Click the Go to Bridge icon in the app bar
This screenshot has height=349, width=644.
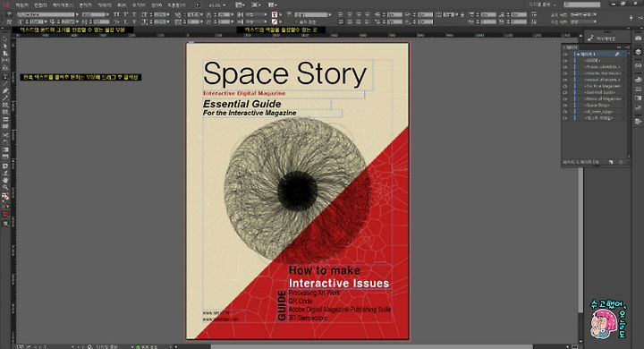click(x=198, y=5)
